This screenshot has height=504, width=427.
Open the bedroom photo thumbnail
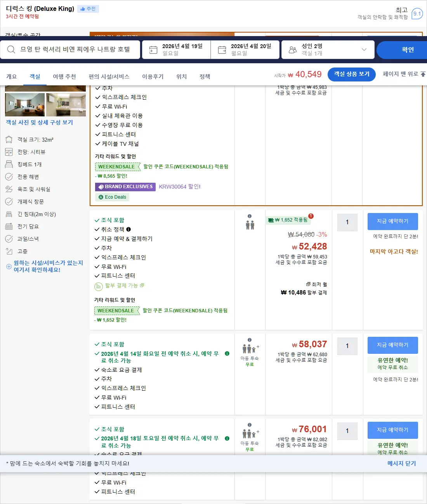click(25, 105)
